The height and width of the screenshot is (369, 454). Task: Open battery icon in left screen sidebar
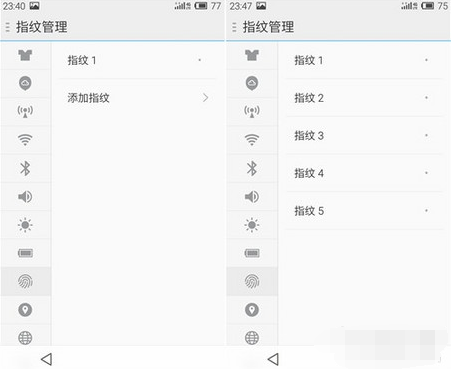click(25, 253)
